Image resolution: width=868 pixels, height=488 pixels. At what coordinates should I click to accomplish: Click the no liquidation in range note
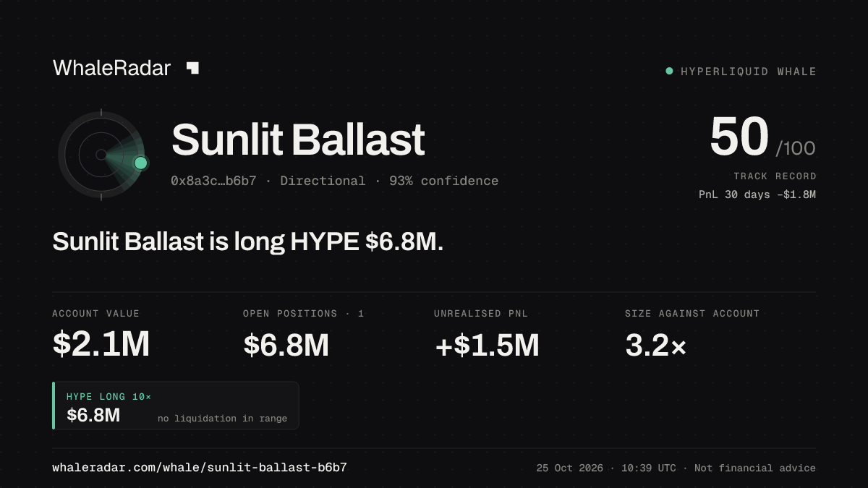[222, 419]
